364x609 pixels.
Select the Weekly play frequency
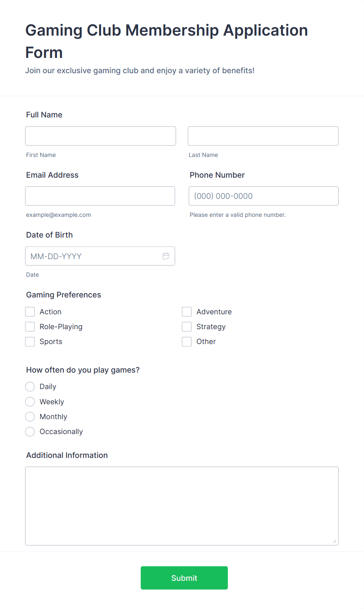point(30,402)
